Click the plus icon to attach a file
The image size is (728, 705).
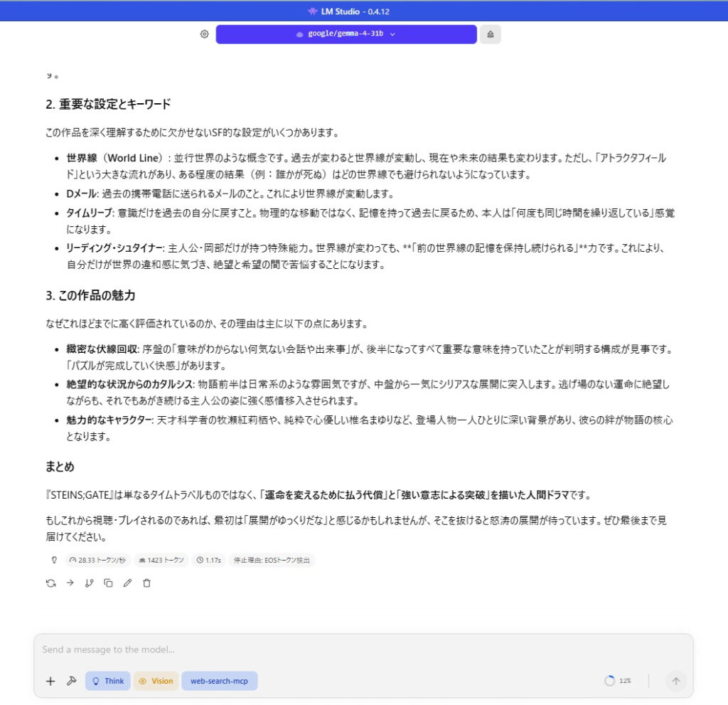click(50, 681)
